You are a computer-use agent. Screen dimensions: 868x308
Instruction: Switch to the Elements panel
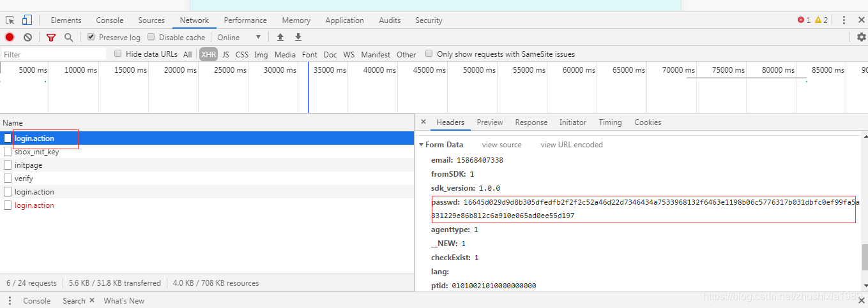pyautogui.click(x=66, y=20)
